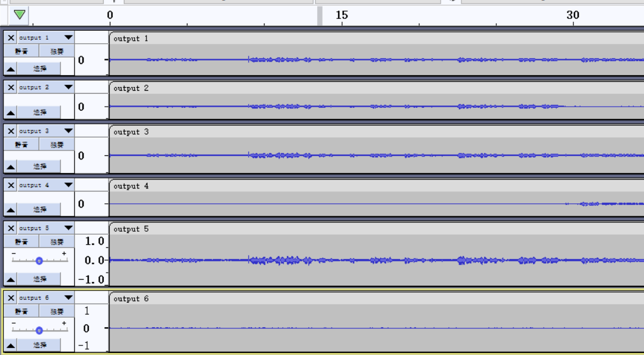The width and height of the screenshot is (644, 355).
Task: Click the up-arrow icon on output 4 track
Action: pos(11,210)
